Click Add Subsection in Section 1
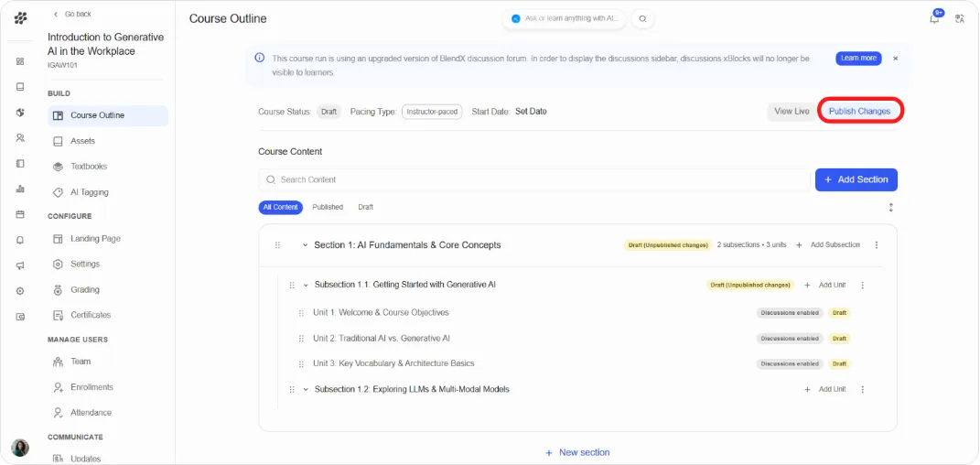Screen dimensions: 980x465 tap(828, 245)
